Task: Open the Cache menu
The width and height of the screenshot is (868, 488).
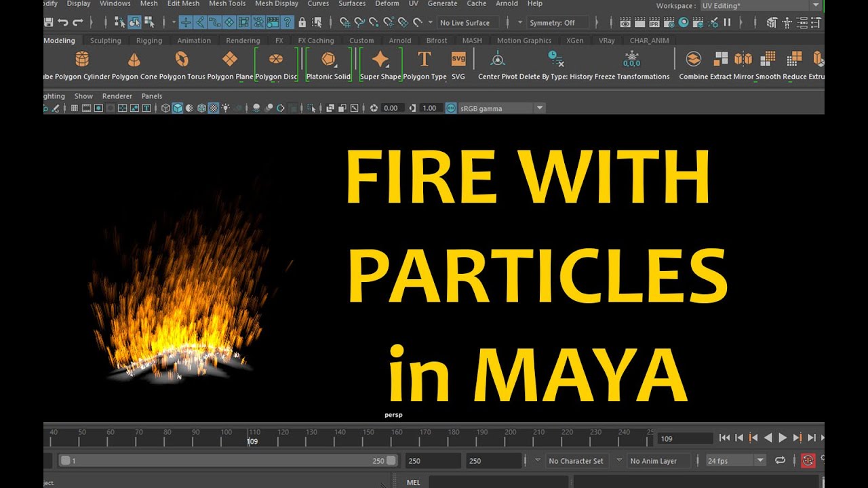Action: 477,4
